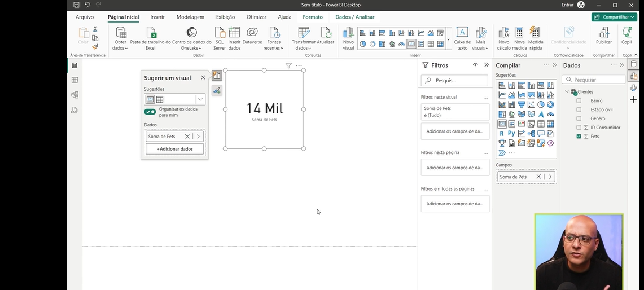Insert a Caixa de texto
Image resolution: width=644 pixels, height=290 pixels.
tap(462, 32)
